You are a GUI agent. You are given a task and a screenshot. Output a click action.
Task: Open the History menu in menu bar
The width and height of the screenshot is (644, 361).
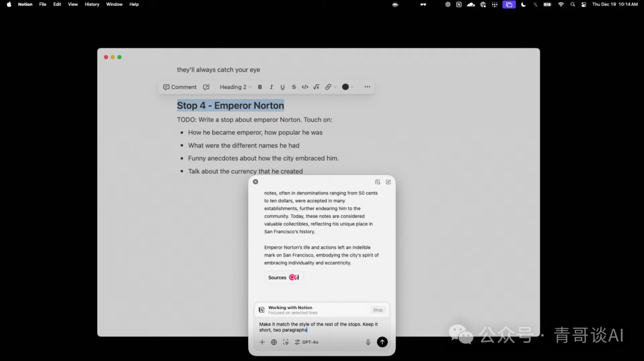(x=92, y=4)
